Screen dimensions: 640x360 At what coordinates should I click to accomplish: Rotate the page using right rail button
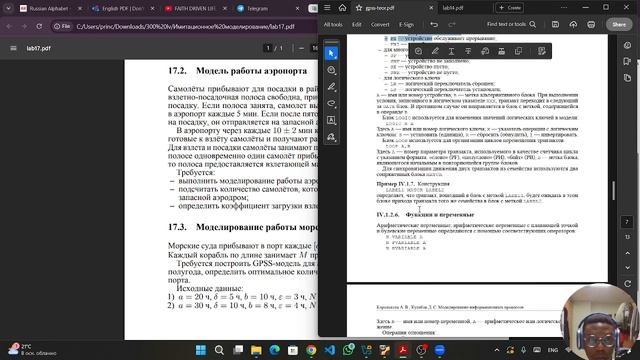click(x=627, y=284)
